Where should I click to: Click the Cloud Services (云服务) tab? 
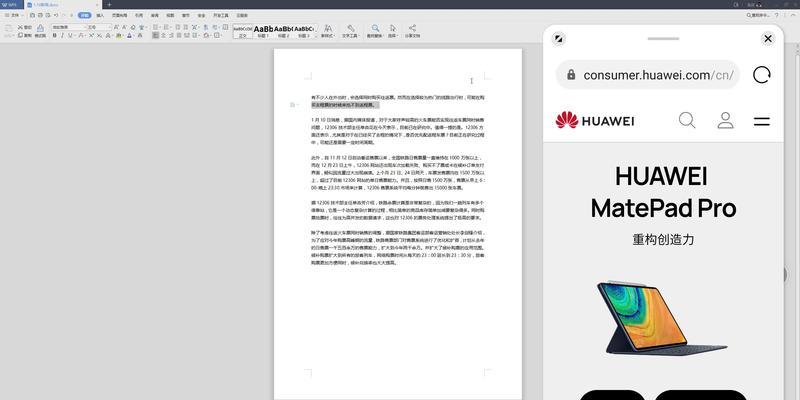[x=242, y=15]
